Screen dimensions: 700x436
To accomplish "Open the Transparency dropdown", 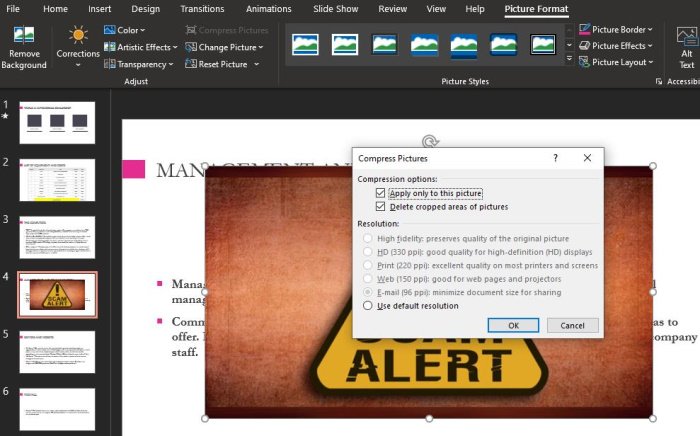I will click(x=138, y=64).
